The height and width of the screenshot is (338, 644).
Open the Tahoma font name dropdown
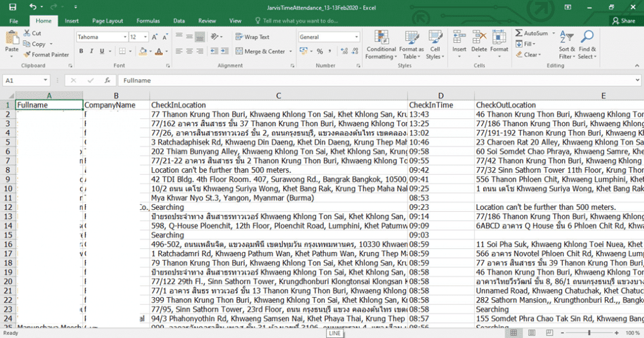(125, 37)
